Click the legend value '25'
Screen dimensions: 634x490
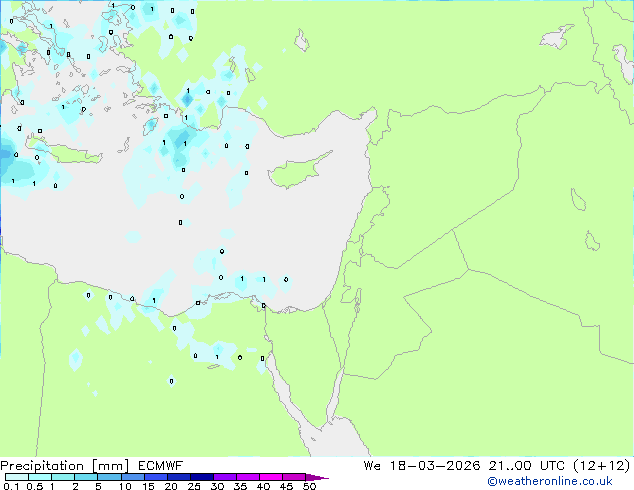pyautogui.click(x=194, y=486)
